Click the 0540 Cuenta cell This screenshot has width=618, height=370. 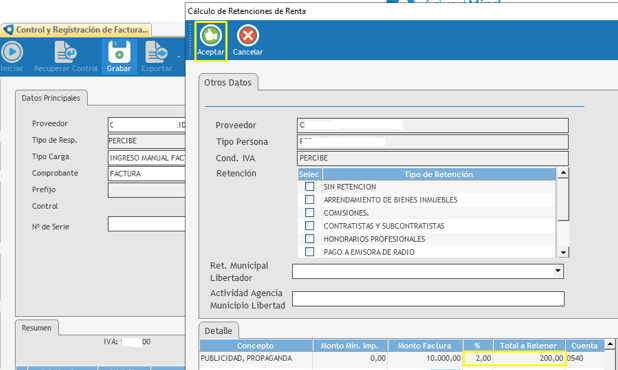coord(584,358)
